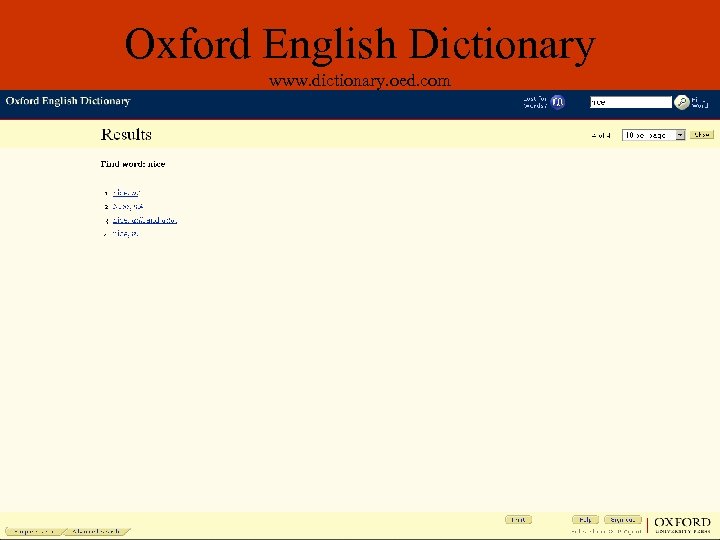Click the Results heading
The height and width of the screenshot is (540, 720).
[x=126, y=135]
